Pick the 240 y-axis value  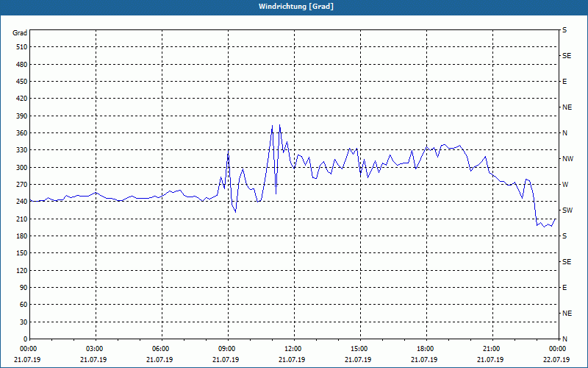pos(22,202)
